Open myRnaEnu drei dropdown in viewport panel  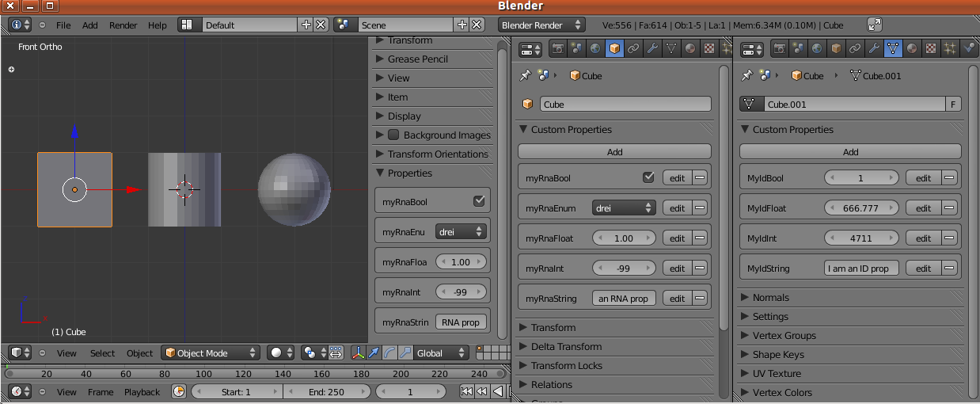click(460, 232)
